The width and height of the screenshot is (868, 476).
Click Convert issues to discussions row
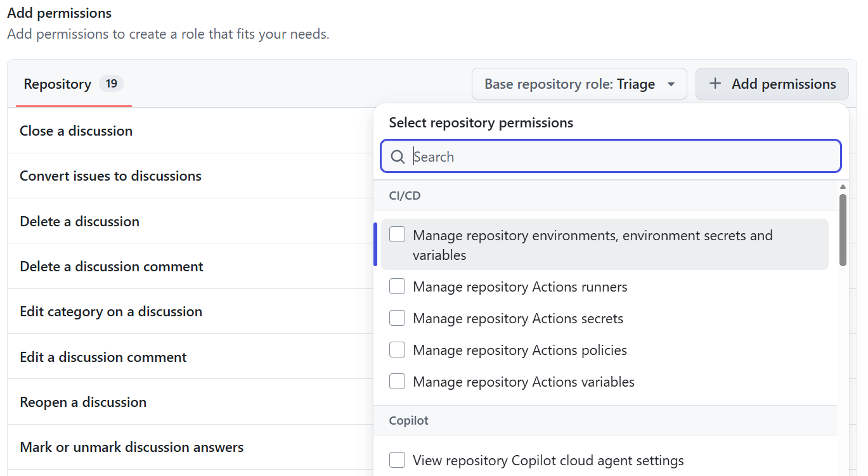[x=190, y=176]
